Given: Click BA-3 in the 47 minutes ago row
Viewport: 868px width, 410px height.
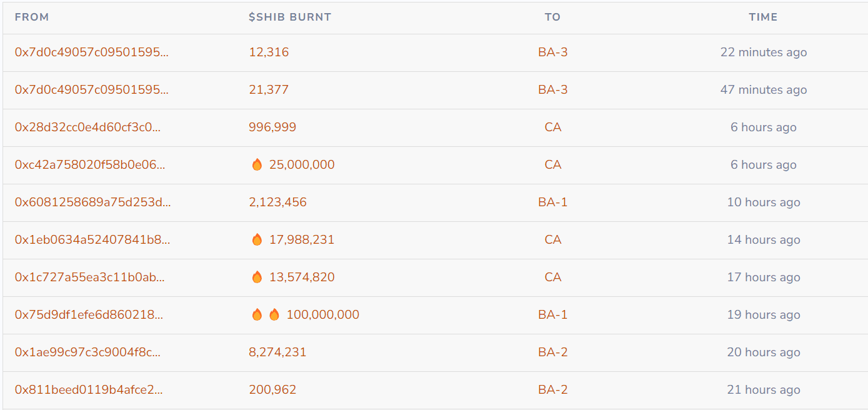Looking at the screenshot, I should point(552,90).
